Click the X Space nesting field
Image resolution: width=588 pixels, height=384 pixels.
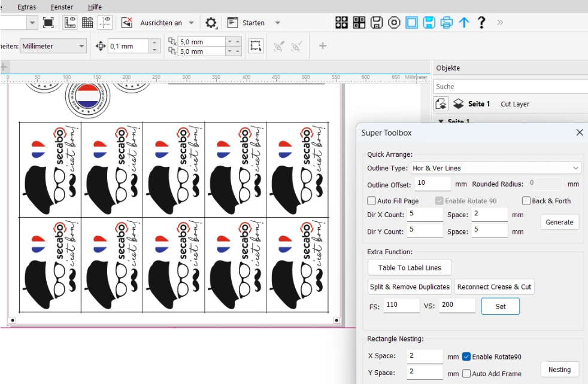(425, 356)
